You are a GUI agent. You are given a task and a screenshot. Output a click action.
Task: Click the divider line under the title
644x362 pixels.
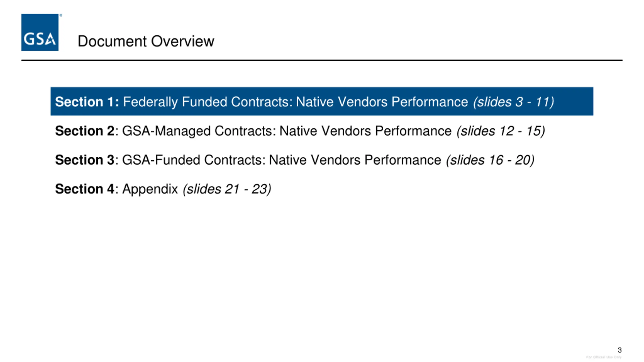[x=322, y=60]
